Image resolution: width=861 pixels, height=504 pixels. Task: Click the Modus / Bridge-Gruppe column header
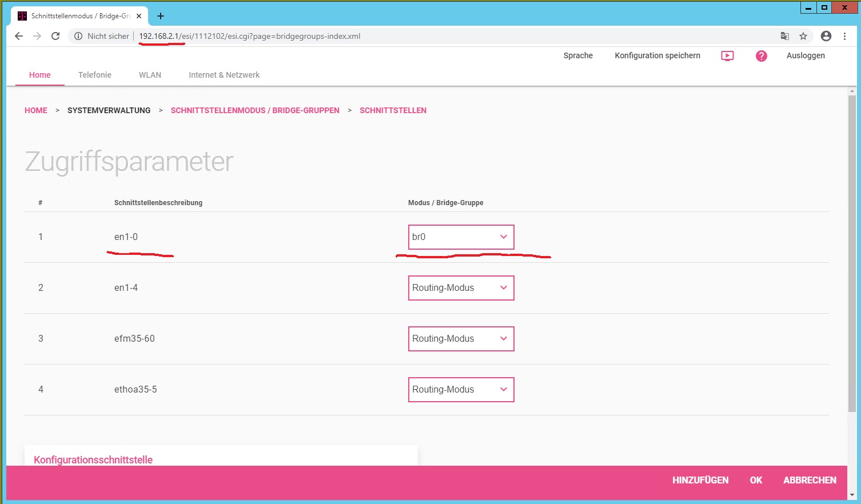coord(446,203)
